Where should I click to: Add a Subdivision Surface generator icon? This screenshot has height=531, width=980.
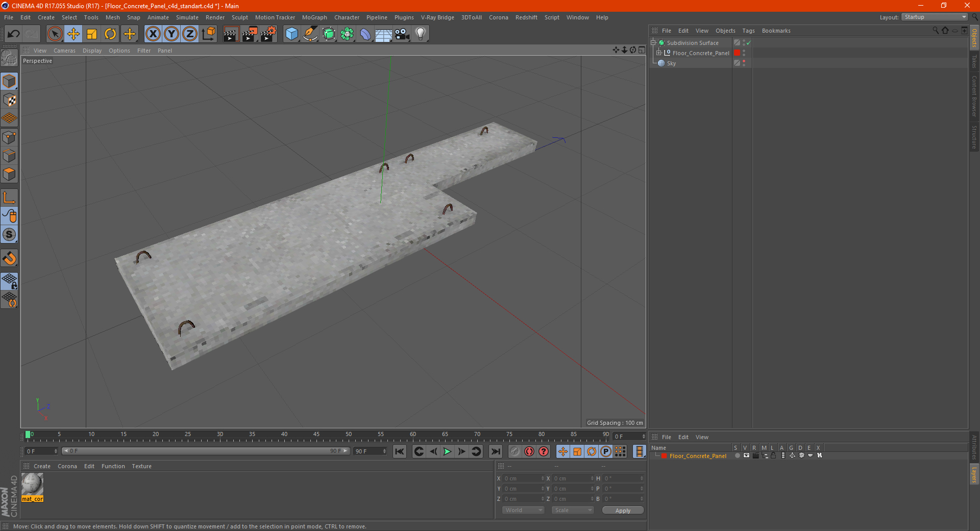click(x=329, y=34)
